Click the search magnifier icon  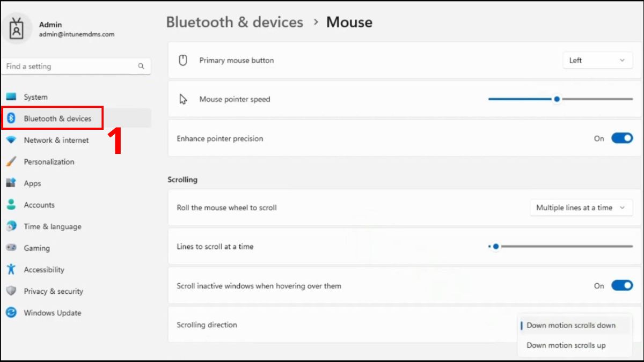click(x=141, y=67)
